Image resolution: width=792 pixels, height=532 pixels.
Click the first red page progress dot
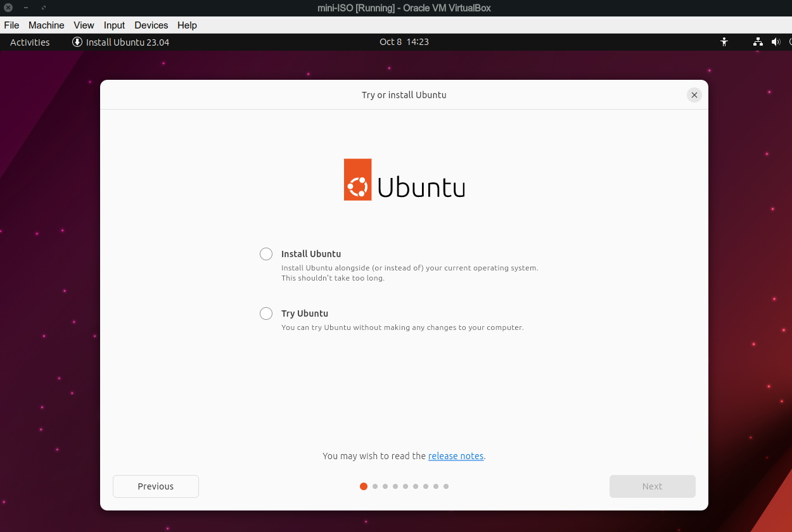(364, 486)
